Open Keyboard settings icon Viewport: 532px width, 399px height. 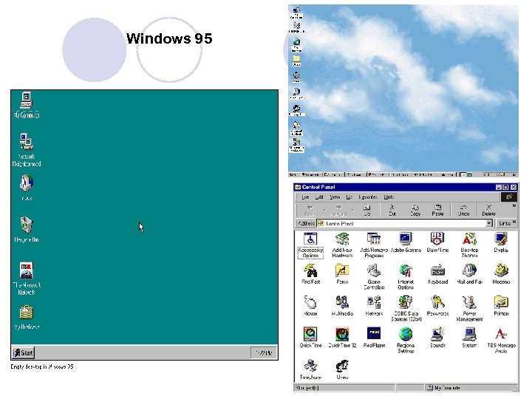tap(437, 274)
